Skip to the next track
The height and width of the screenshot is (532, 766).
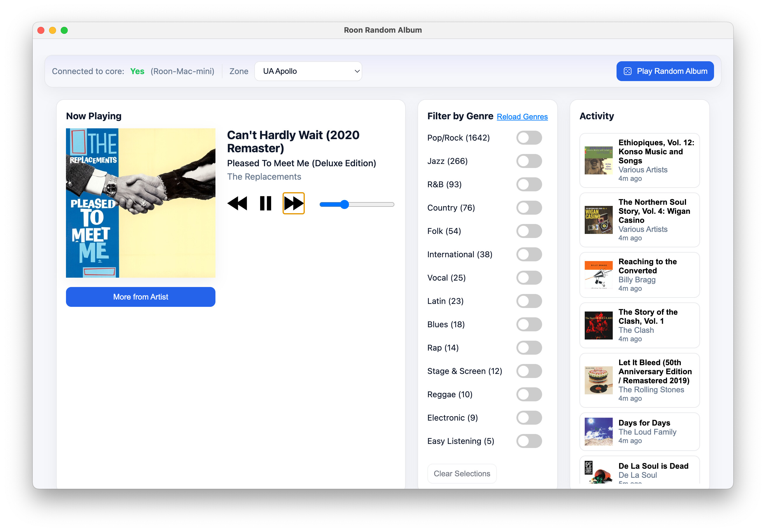coord(293,203)
